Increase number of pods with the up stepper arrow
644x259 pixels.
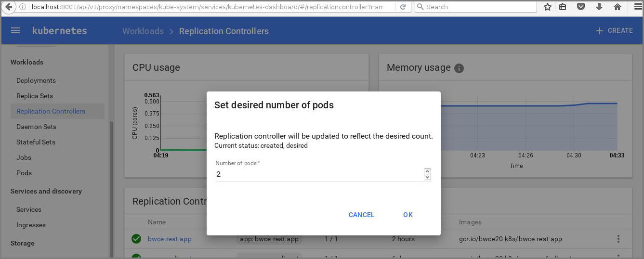coord(427,171)
